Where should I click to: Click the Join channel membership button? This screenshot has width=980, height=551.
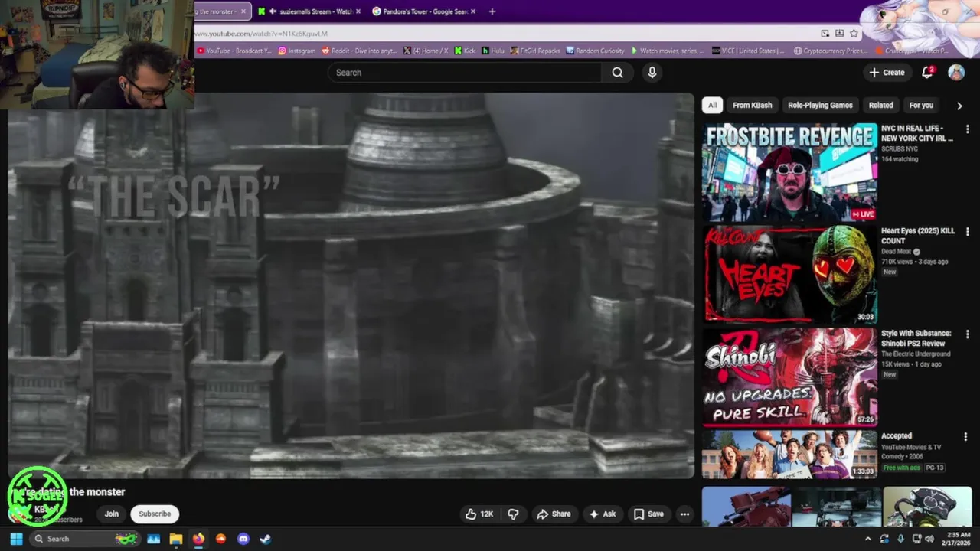coord(112,514)
